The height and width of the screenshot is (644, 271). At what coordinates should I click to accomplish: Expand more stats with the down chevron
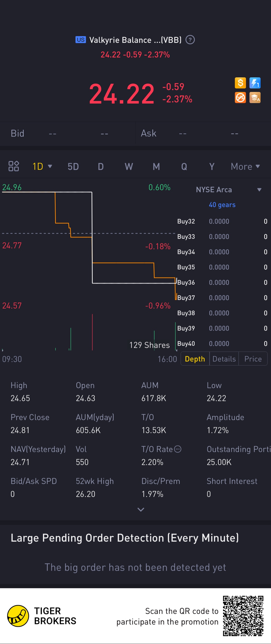pos(141,510)
